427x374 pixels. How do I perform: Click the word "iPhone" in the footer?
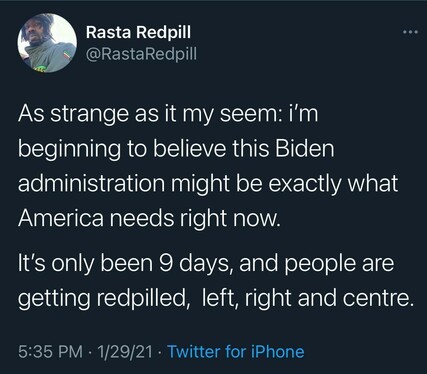(277, 352)
